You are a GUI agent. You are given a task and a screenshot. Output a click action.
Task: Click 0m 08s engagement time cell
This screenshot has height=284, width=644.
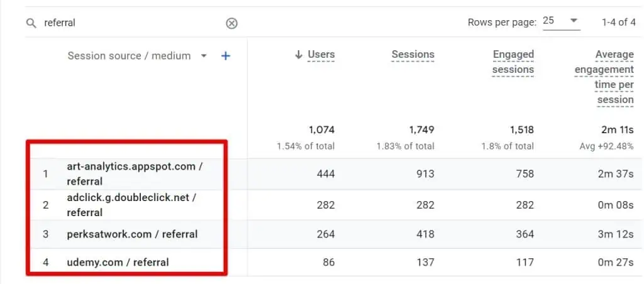click(616, 205)
